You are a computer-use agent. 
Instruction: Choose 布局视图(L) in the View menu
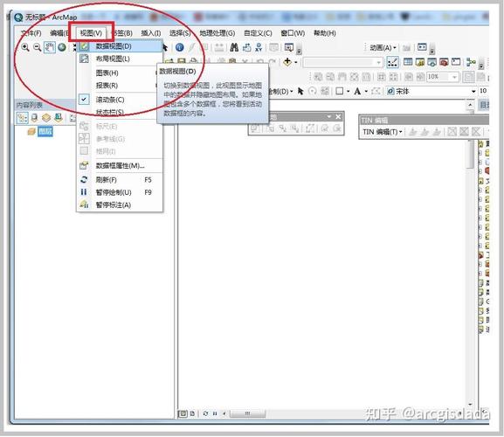click(119, 59)
